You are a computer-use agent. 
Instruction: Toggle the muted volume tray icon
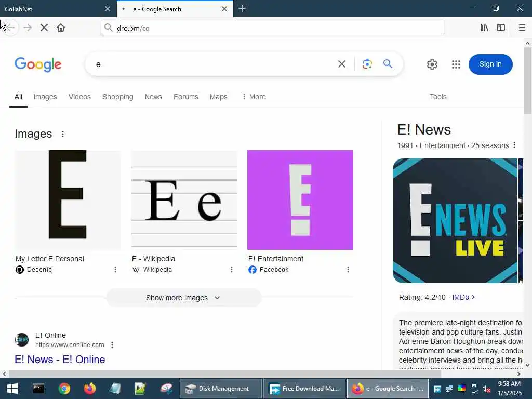click(486, 389)
